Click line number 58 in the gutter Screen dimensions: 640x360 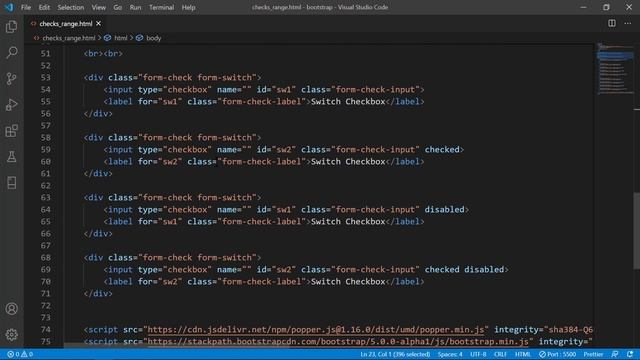pyautogui.click(x=46, y=138)
